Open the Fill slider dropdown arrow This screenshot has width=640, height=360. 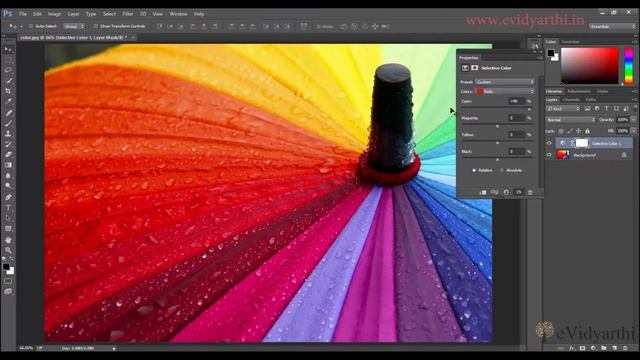[x=633, y=131]
